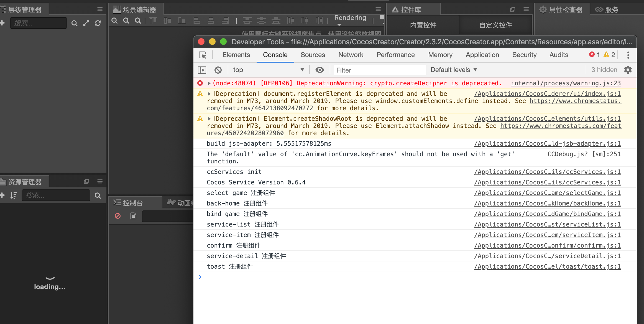
Task: Click the console Filter input field
Action: pos(380,70)
